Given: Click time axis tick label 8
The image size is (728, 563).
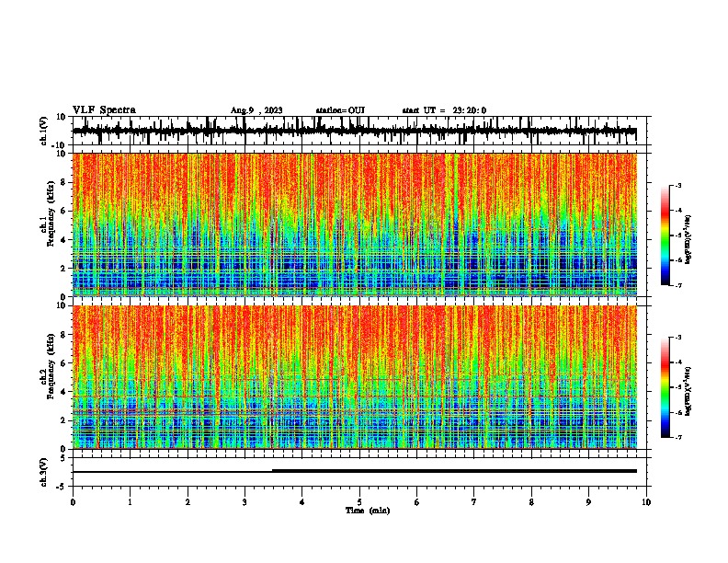Looking at the screenshot, I should pos(531,502).
